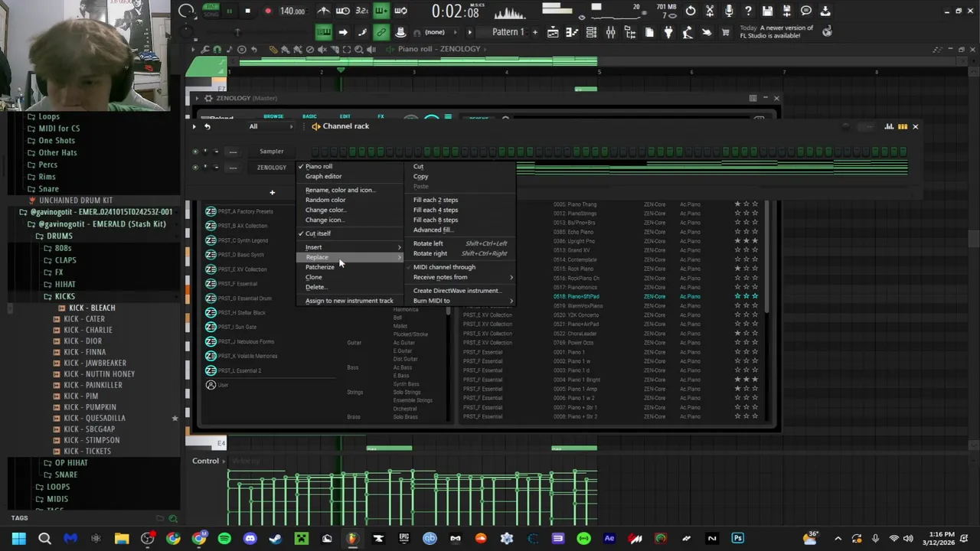Image resolution: width=980 pixels, height=551 pixels.
Task: Expand Receive notes from submenu
Action: click(462, 277)
